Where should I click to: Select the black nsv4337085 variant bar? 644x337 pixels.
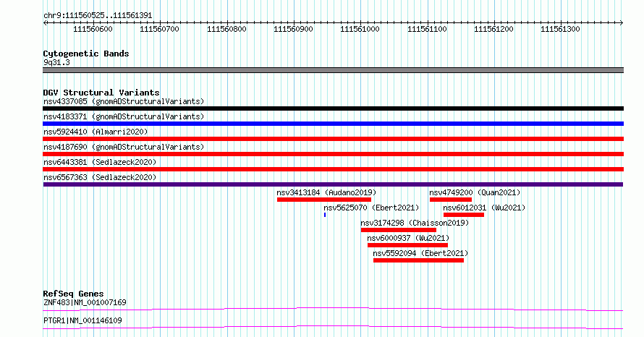tap(333, 108)
